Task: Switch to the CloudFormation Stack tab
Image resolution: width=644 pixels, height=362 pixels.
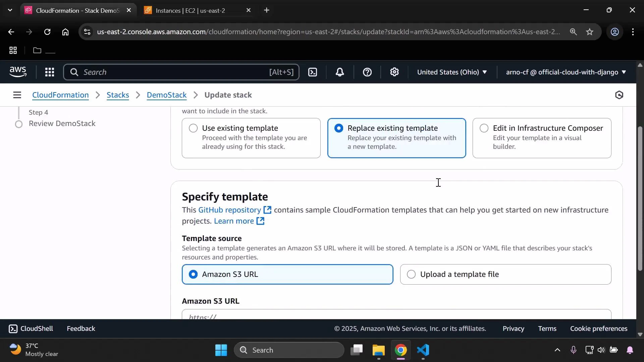Action: (x=77, y=10)
